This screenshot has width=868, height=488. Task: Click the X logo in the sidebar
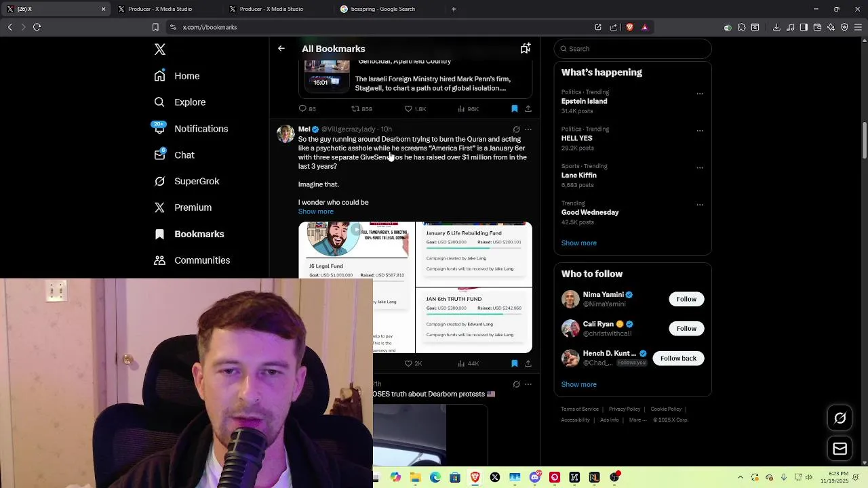point(160,49)
